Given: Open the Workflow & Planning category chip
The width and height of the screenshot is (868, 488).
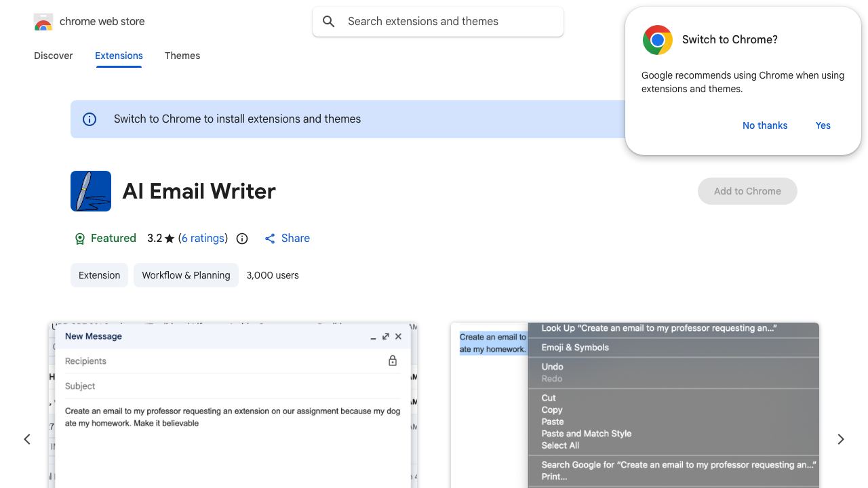Looking at the screenshot, I should (x=186, y=275).
